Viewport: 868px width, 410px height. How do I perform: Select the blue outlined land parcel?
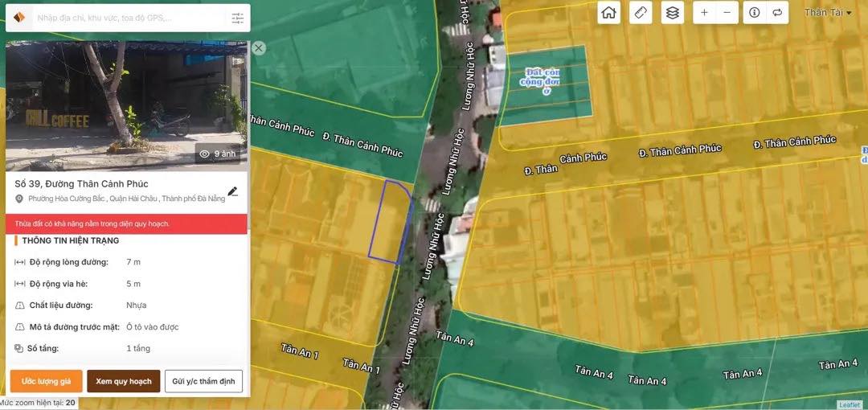392,222
